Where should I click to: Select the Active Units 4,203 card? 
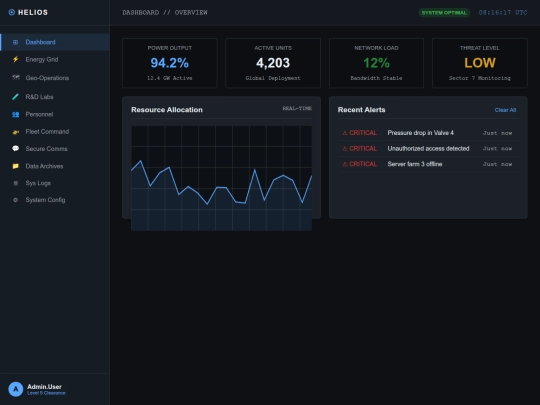coord(273,63)
